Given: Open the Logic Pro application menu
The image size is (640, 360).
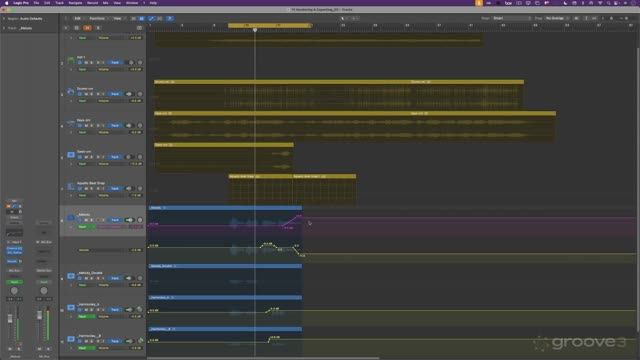Looking at the screenshot, I should click(20, 3).
